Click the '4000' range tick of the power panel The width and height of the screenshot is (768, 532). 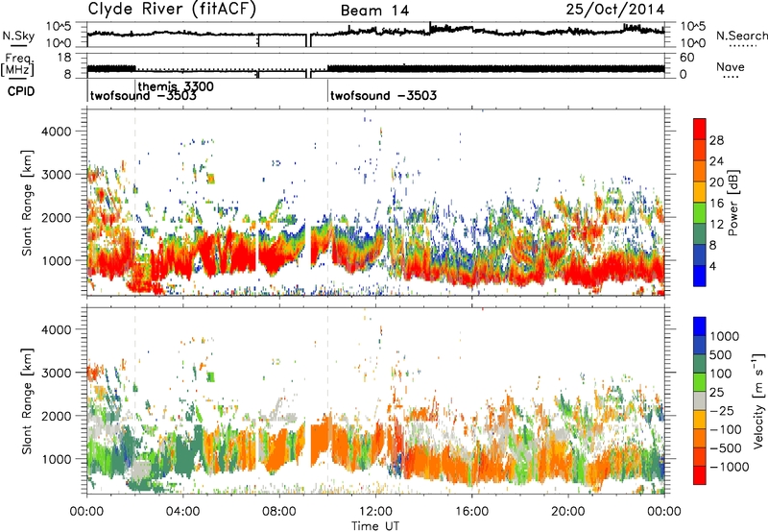56,132
